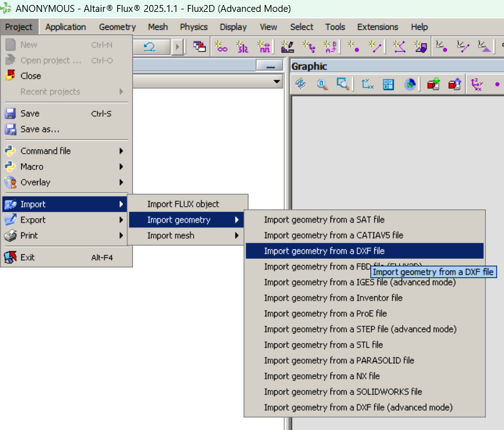Create a new infinite box icon
Viewport: 504px width, 430px height.
pyautogui.click(x=221, y=47)
